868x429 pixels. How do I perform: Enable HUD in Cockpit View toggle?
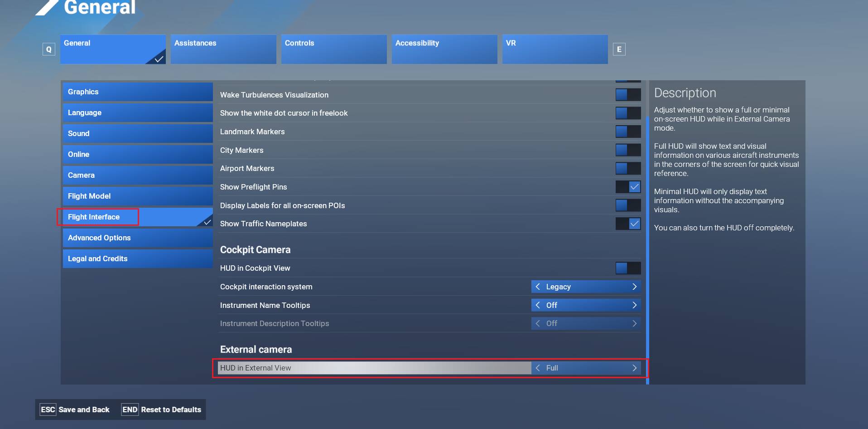[x=628, y=268]
